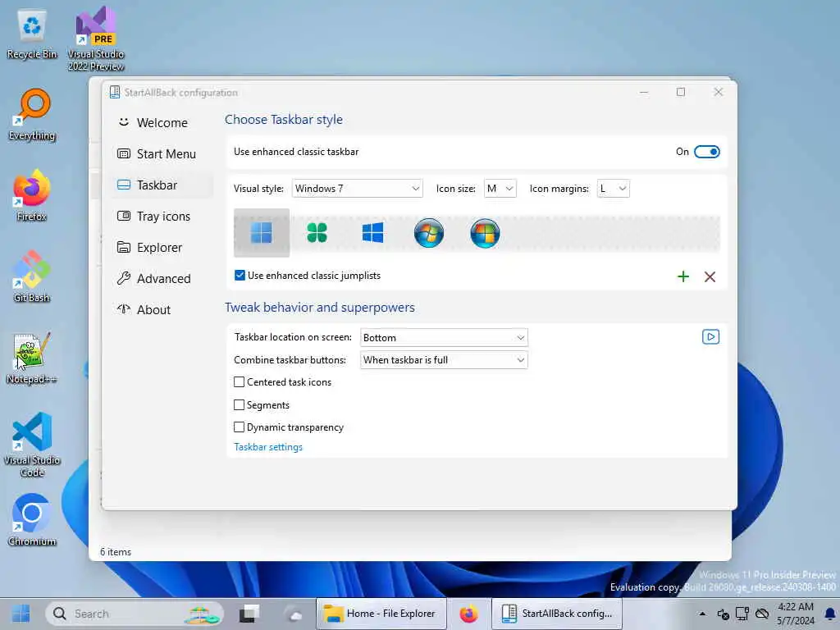The height and width of the screenshot is (630, 840).
Task: Pick the blue Windows 10 logo start button
Action: (x=373, y=232)
